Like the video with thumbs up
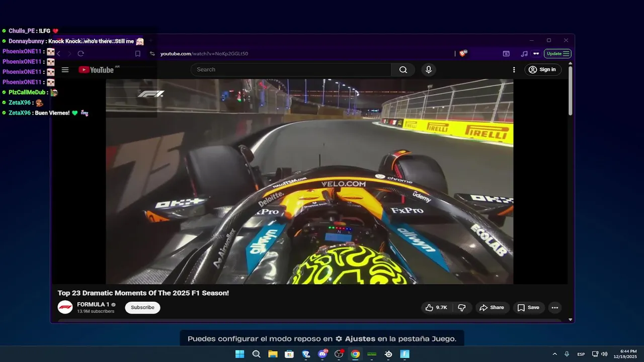Viewport: 644px width, 362px height. 436,308
